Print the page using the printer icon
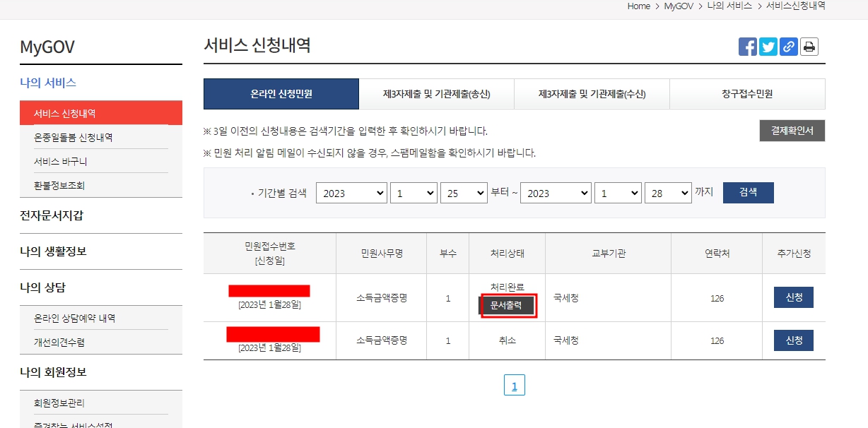This screenshot has width=868, height=428. click(809, 46)
